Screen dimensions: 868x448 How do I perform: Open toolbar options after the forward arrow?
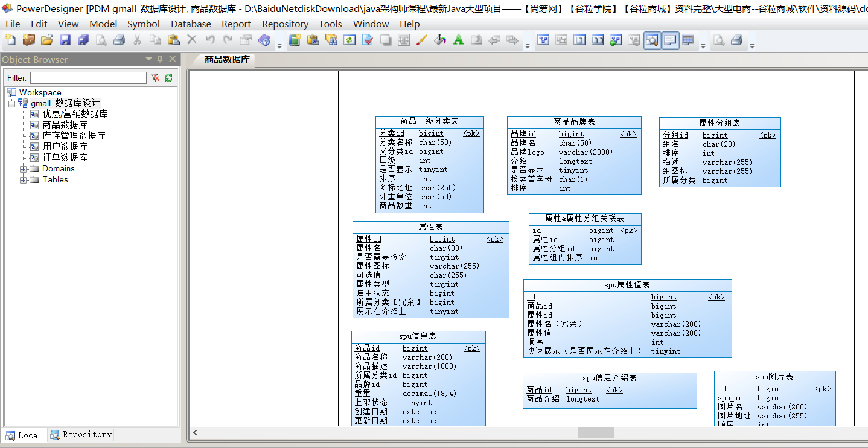(x=528, y=45)
